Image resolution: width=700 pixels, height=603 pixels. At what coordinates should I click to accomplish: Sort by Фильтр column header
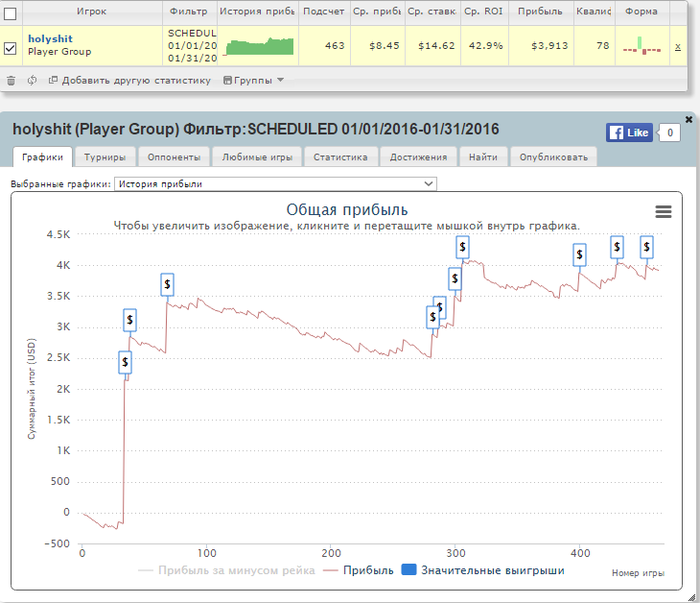(x=189, y=12)
